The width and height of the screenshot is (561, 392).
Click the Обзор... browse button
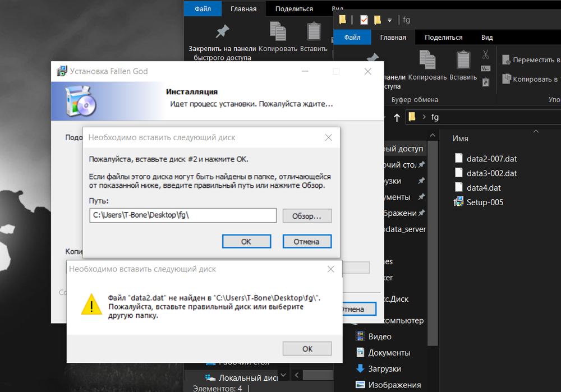click(x=307, y=216)
